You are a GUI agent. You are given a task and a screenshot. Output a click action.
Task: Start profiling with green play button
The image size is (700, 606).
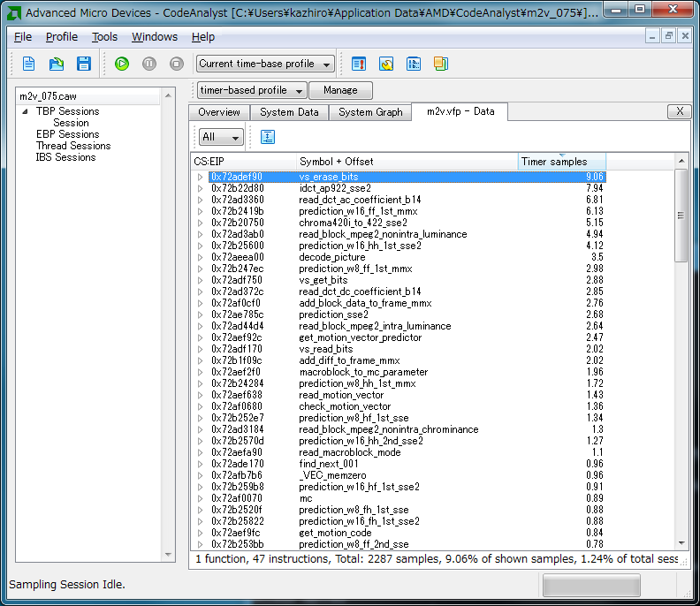click(x=122, y=64)
